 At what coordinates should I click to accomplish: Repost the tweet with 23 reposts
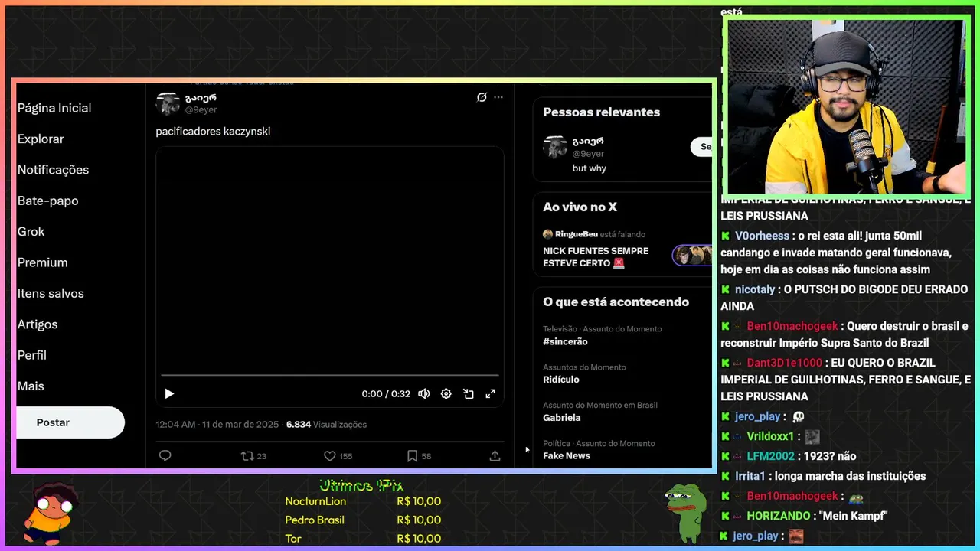click(x=253, y=455)
